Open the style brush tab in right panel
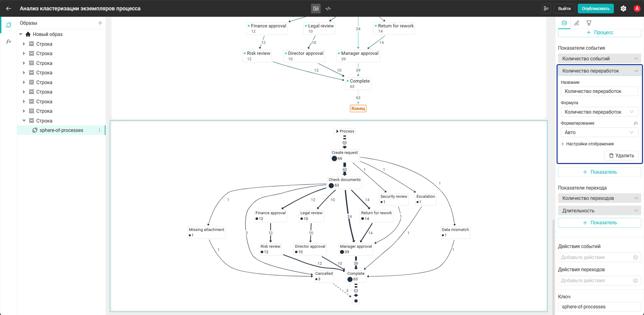The height and width of the screenshot is (315, 644). (x=577, y=23)
